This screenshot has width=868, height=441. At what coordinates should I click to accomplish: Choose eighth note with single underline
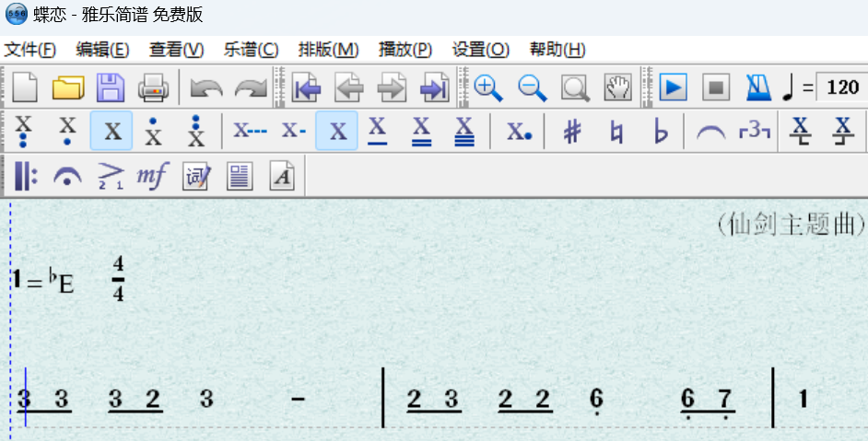click(x=377, y=131)
